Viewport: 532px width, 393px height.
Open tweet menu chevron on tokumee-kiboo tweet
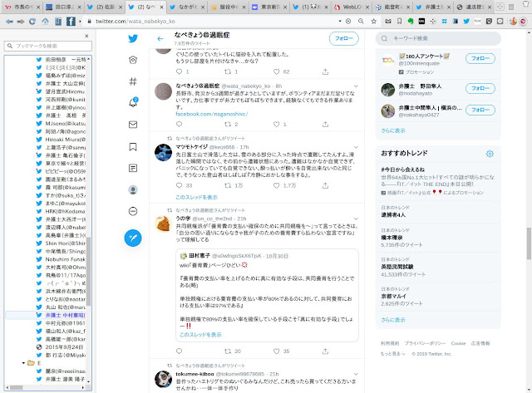(356, 374)
